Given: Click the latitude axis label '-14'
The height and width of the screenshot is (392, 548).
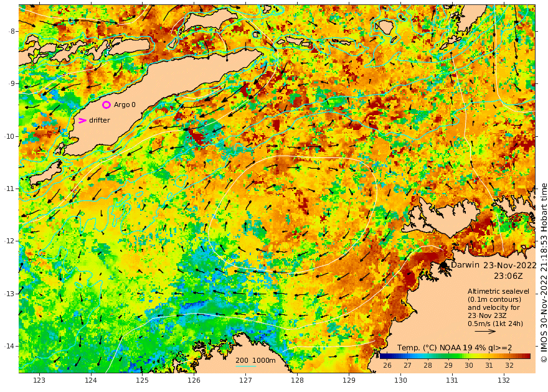Looking at the screenshot, I should pos(9,346).
